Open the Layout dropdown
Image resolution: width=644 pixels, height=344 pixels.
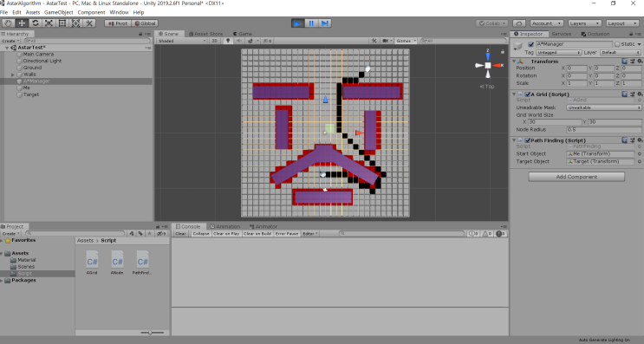click(x=622, y=23)
